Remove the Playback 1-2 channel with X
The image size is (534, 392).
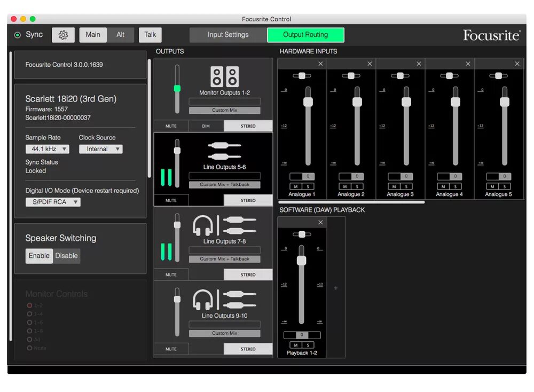click(x=320, y=222)
